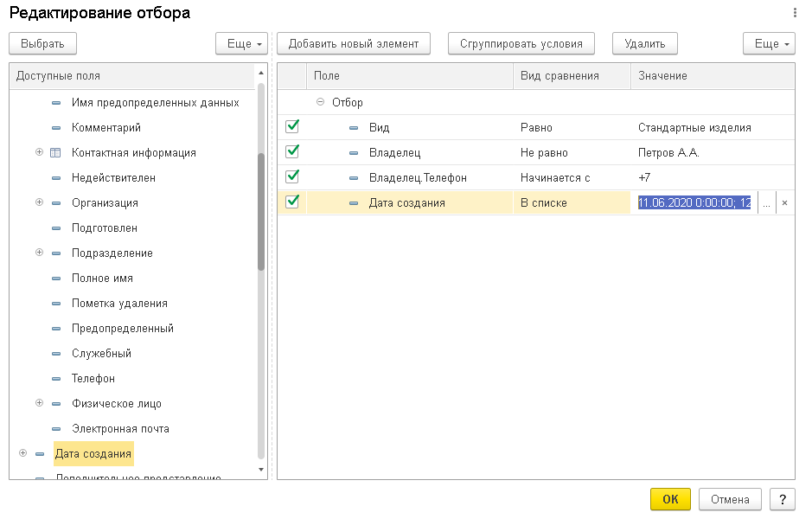Open the right Еще menu
Viewport: 812px width, 519px height.
pyautogui.click(x=768, y=43)
